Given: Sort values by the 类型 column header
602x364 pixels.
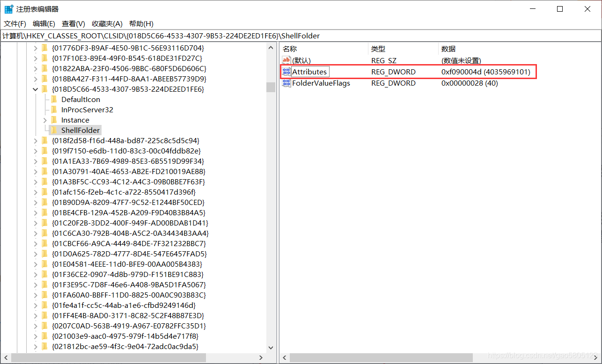Looking at the screenshot, I should pos(403,49).
